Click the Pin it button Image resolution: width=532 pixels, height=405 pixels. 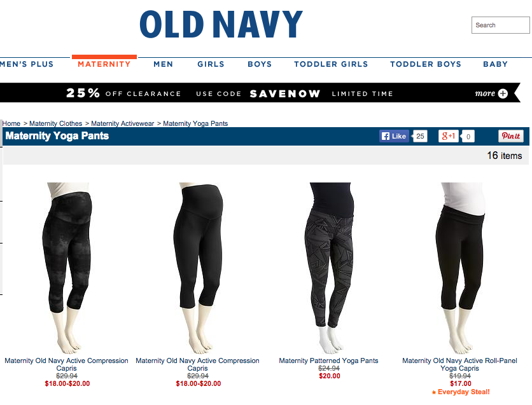(x=510, y=136)
